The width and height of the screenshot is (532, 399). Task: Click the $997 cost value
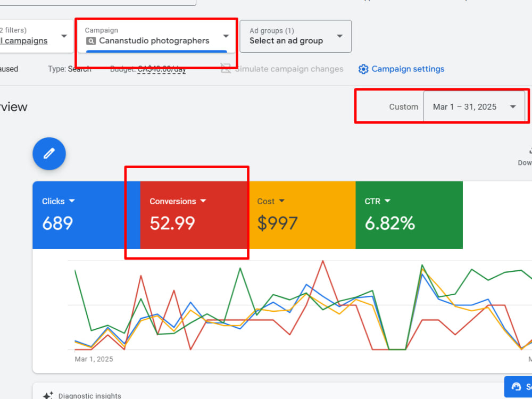(277, 223)
